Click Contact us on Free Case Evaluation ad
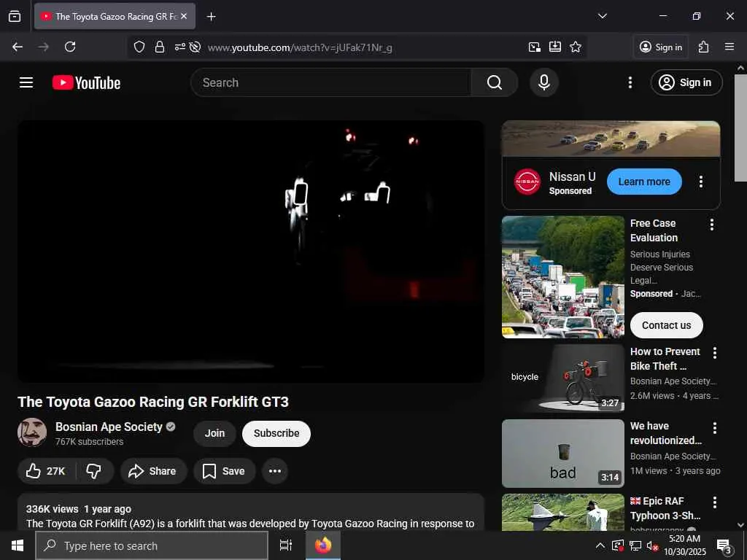The width and height of the screenshot is (747, 560). coord(666,325)
